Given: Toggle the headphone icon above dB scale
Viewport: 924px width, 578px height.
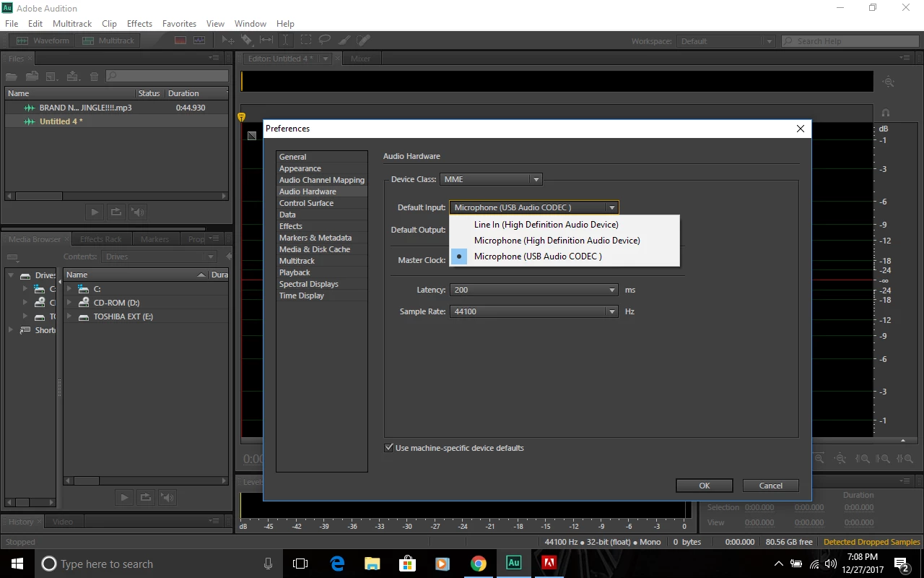Looking at the screenshot, I should pos(886,113).
